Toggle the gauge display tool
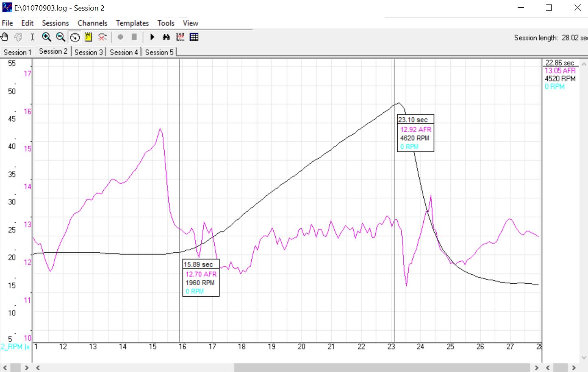The image size is (588, 372). pos(75,37)
